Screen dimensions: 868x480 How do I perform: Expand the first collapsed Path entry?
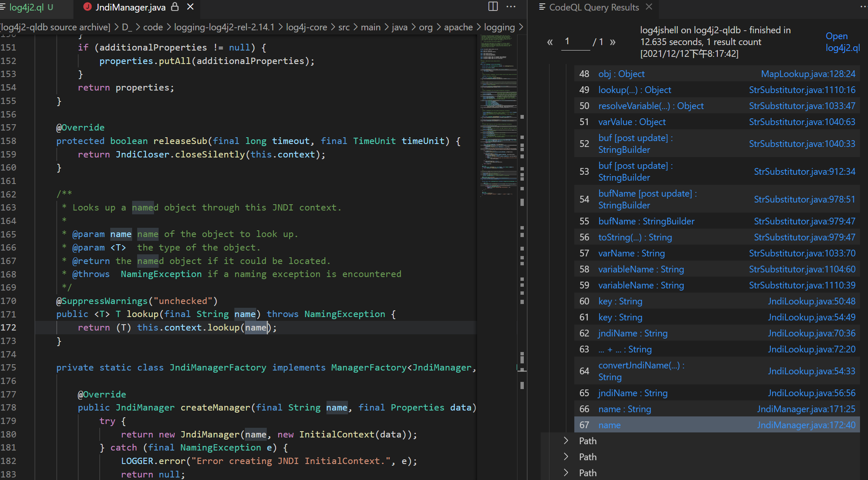click(x=566, y=441)
